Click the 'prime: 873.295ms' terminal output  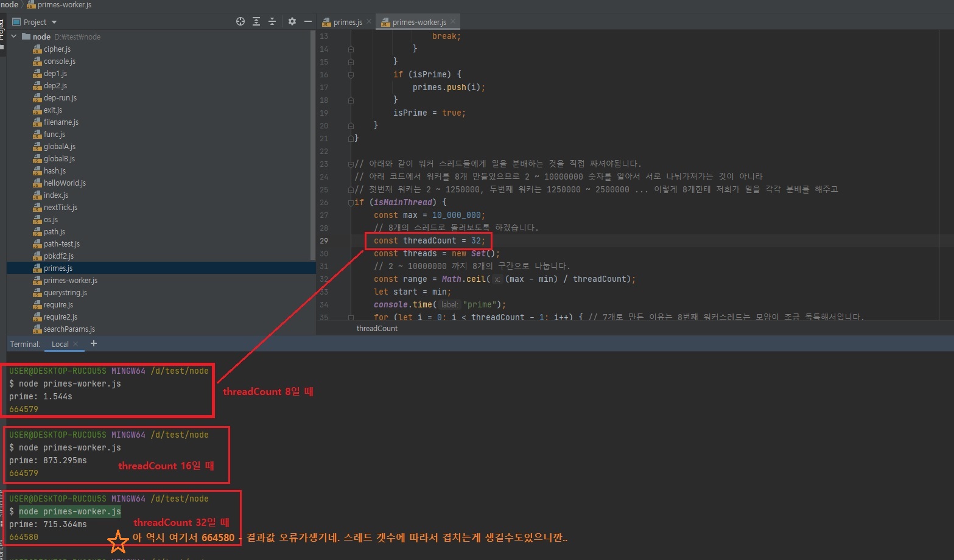click(47, 460)
